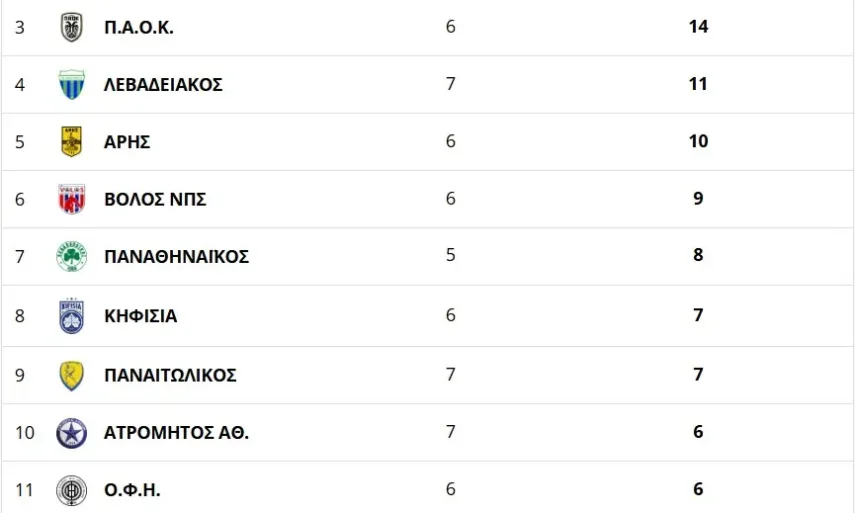Open the ΑΤΡΟΜΗΤΟΣ ΑΘ. team link
The width and height of the screenshot is (855, 513).
click(x=176, y=433)
